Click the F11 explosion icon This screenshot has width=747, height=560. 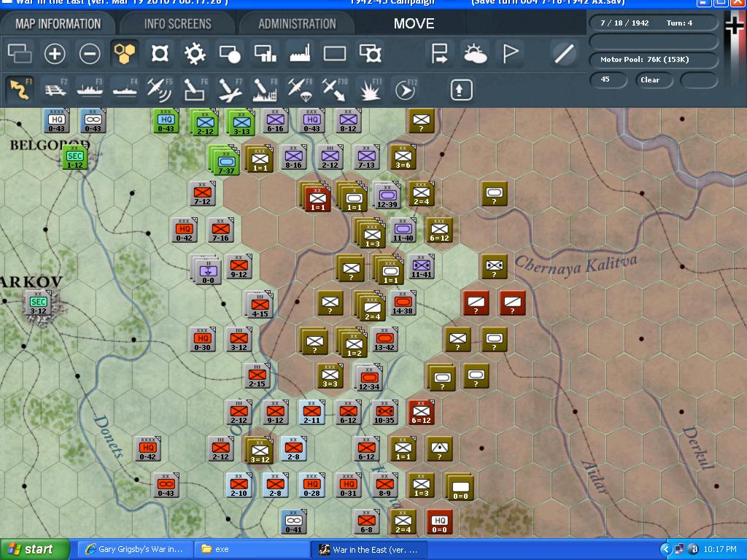[370, 90]
